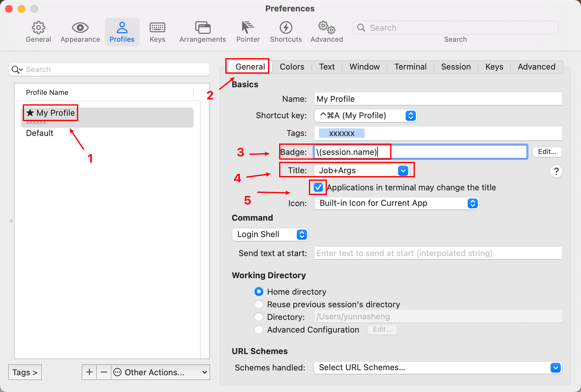Open the Title Job+Args dropdown
581x392 pixels.
[x=361, y=171]
